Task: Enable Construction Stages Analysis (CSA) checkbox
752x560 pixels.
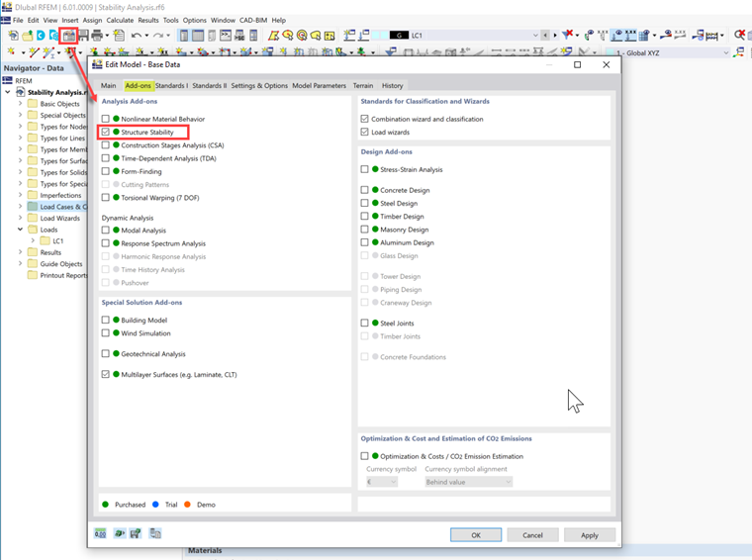Action: [106, 144]
